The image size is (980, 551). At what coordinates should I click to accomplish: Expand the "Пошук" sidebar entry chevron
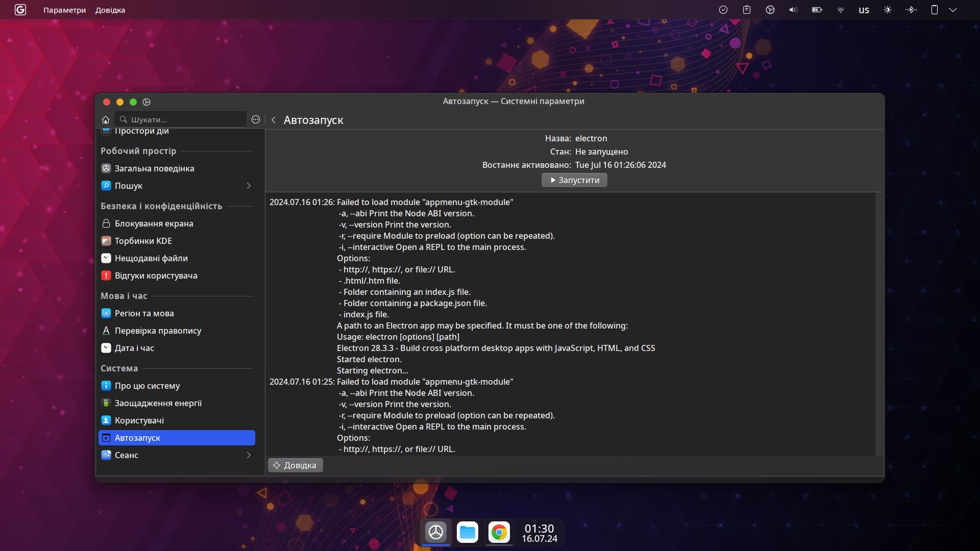point(249,186)
